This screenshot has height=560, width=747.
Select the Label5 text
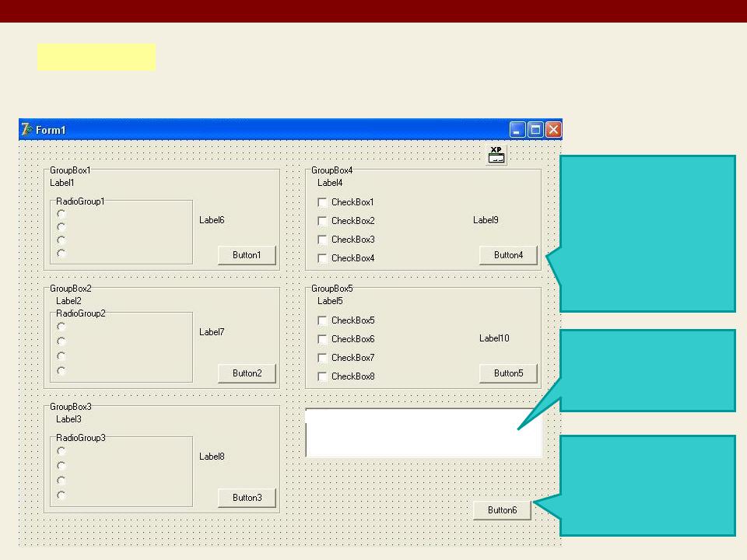coord(330,301)
